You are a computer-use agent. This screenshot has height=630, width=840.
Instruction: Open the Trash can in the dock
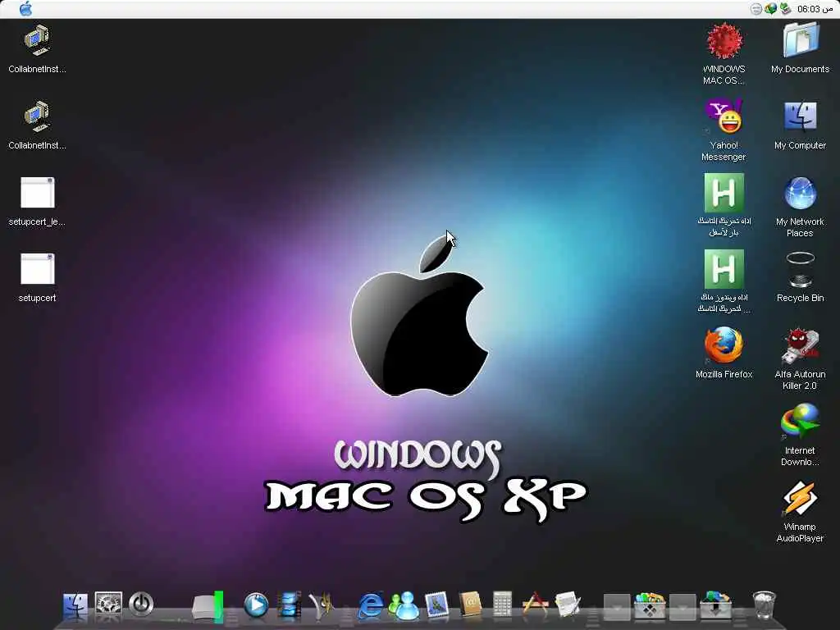(764, 605)
